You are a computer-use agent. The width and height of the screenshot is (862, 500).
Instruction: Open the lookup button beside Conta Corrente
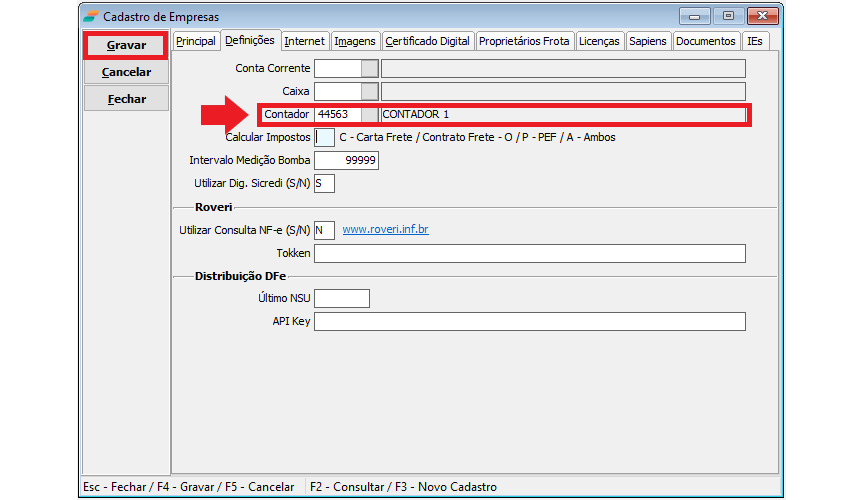point(370,69)
